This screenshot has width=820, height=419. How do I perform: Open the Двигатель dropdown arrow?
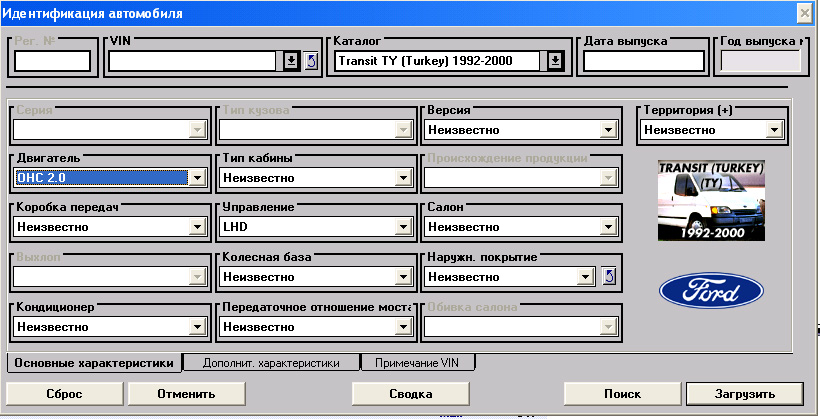coord(197,178)
